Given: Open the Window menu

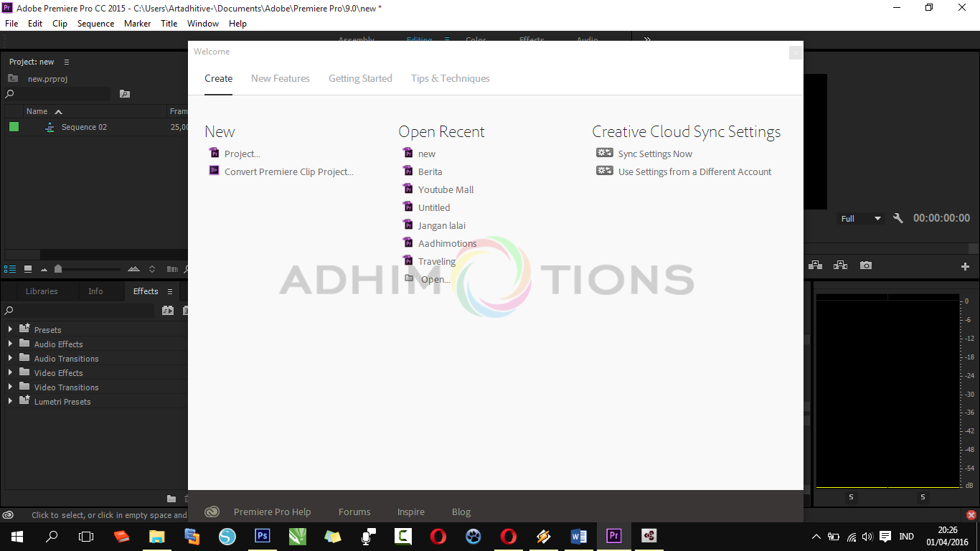Looking at the screenshot, I should (x=203, y=24).
